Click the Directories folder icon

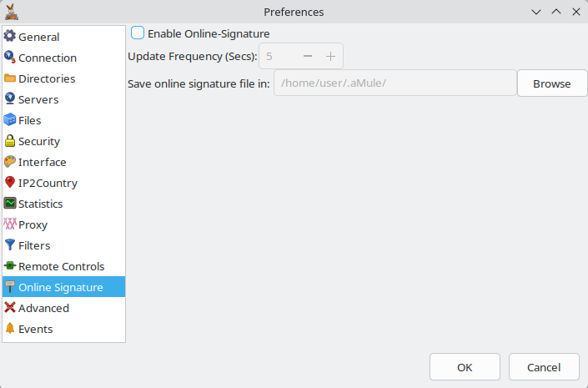(x=10, y=78)
